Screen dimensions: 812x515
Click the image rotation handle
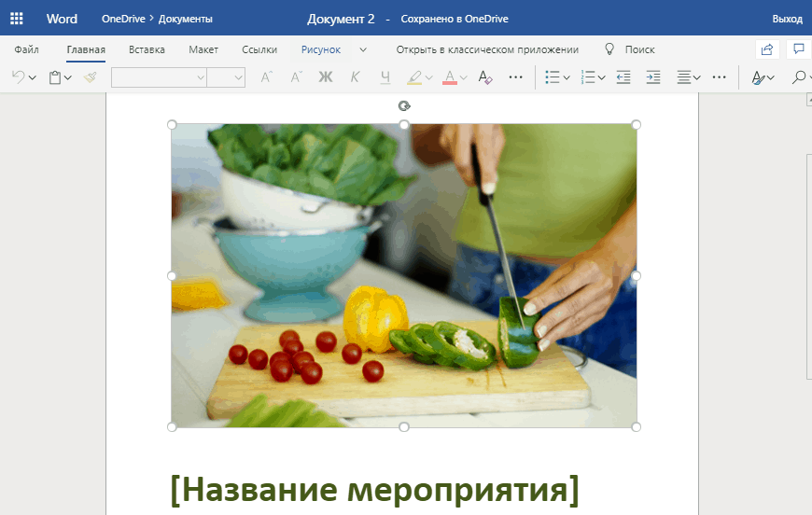click(x=404, y=105)
